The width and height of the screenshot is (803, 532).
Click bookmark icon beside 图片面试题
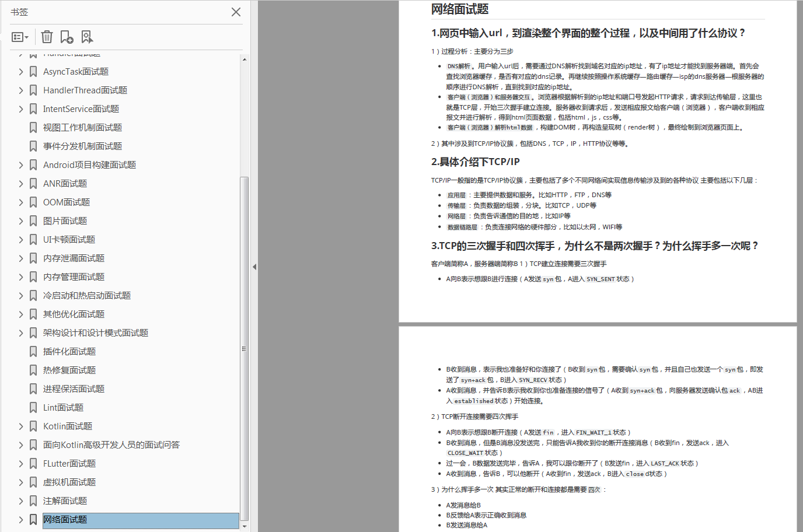click(x=33, y=221)
